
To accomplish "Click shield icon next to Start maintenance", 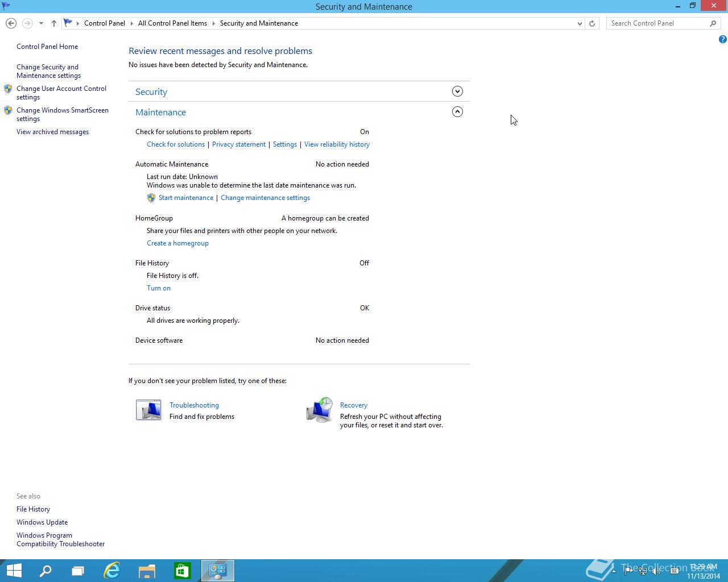I will (151, 198).
